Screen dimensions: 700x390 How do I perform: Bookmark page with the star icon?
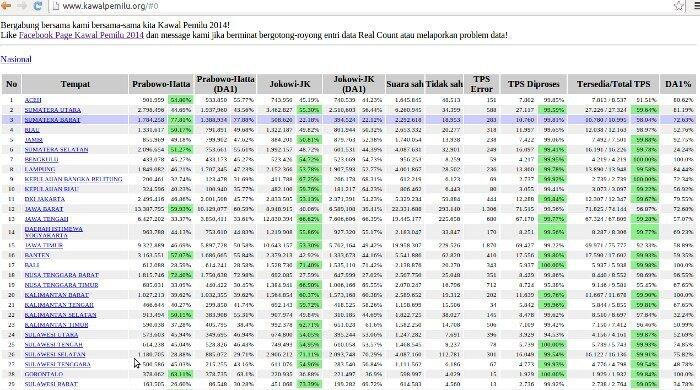pyautogui.click(x=679, y=6)
